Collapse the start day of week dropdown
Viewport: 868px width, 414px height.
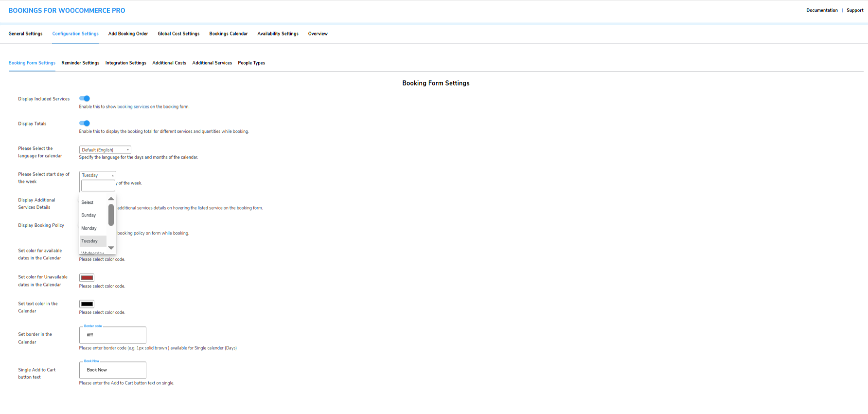[x=97, y=175]
